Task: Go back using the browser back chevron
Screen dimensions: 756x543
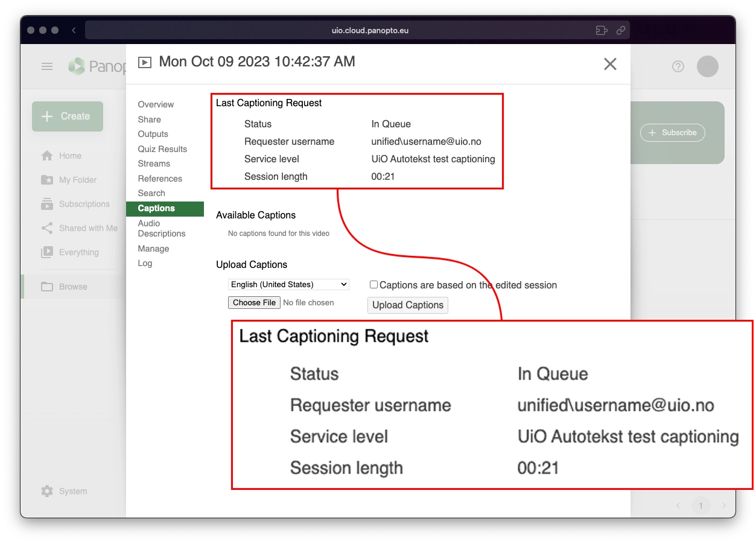Action: (x=74, y=30)
